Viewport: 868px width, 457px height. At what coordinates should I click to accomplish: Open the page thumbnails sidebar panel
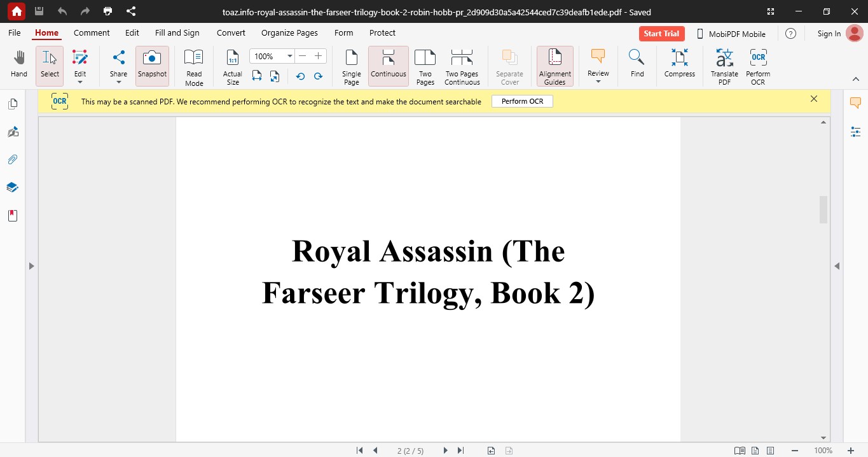point(13,104)
